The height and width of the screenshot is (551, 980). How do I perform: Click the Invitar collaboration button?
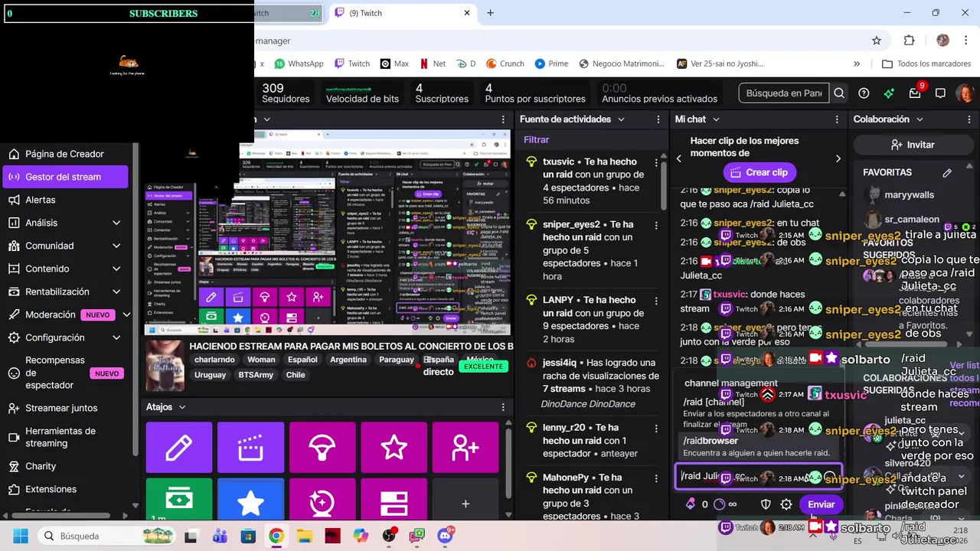point(913,145)
